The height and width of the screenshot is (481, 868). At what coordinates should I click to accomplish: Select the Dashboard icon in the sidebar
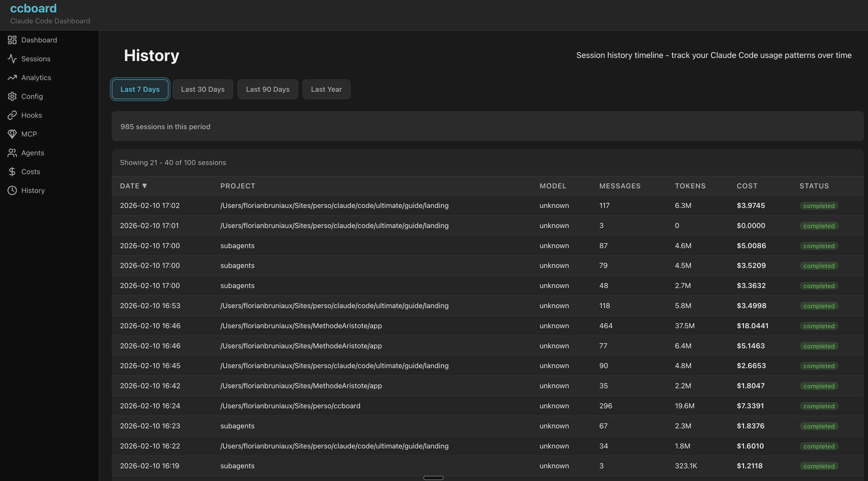[12, 40]
